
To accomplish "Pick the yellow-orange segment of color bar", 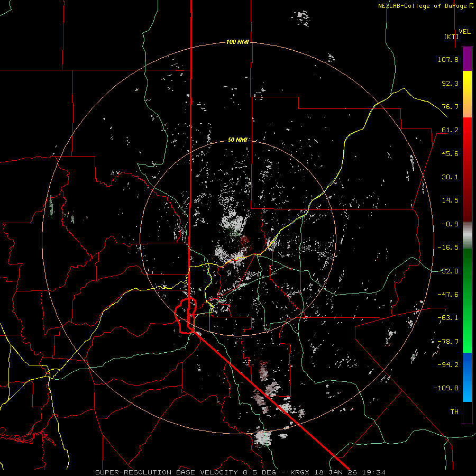I will point(467,94).
